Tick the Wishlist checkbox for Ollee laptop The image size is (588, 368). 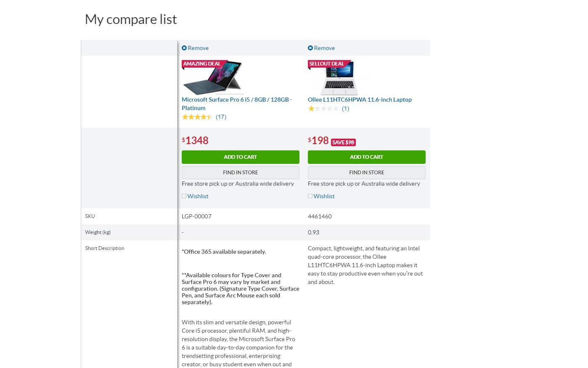(310, 196)
